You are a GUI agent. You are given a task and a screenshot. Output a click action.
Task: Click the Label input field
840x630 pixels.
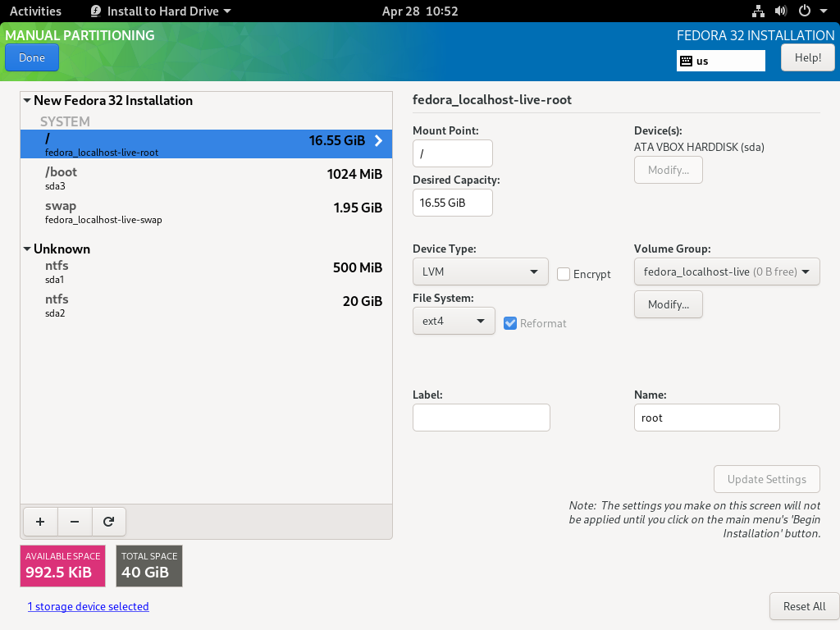[x=481, y=418]
